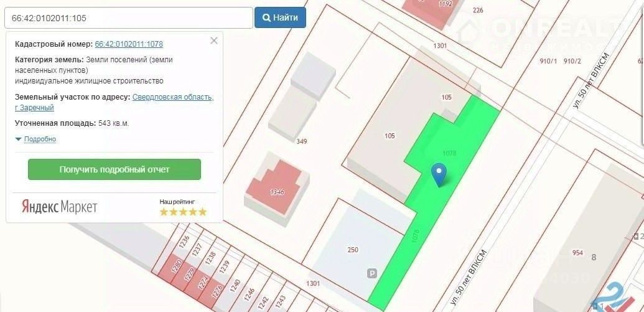The image size is (644, 312).
Task: Select parcel 349 on the map
Action: click(x=302, y=141)
